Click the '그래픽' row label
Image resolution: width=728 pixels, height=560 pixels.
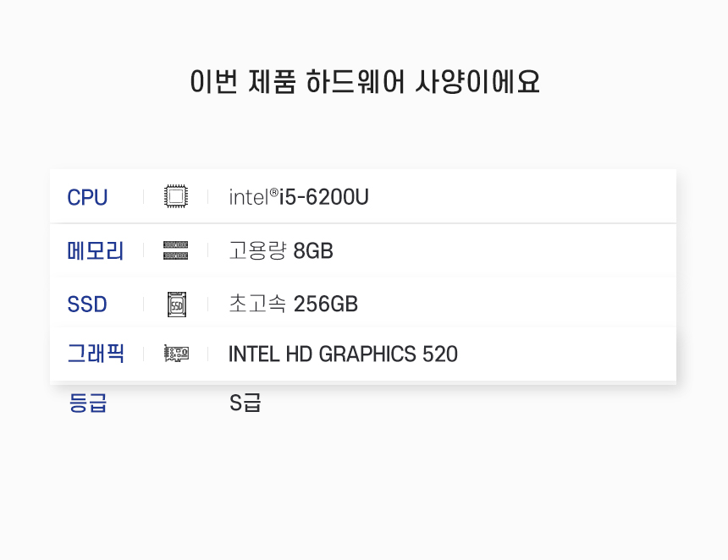pyautogui.click(x=96, y=354)
